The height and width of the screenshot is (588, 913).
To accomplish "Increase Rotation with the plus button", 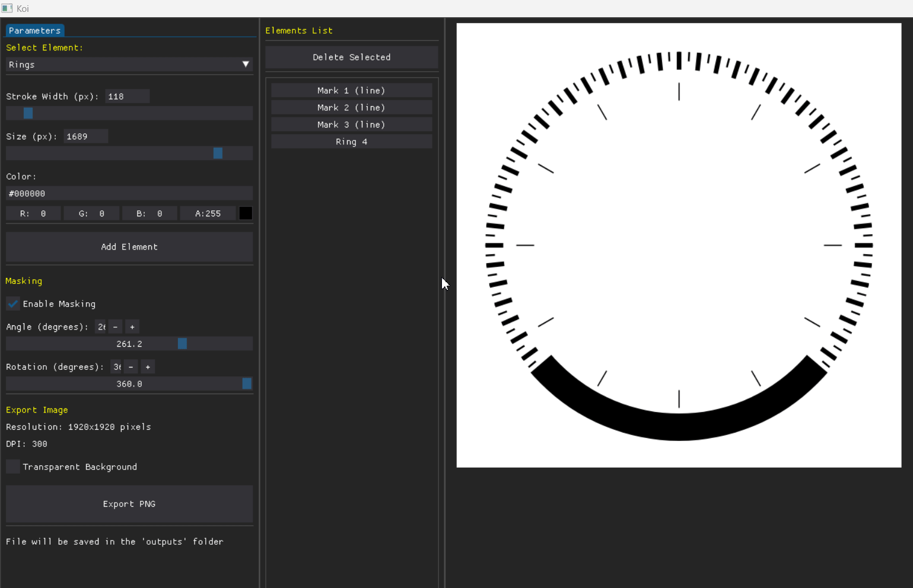I will coord(148,367).
